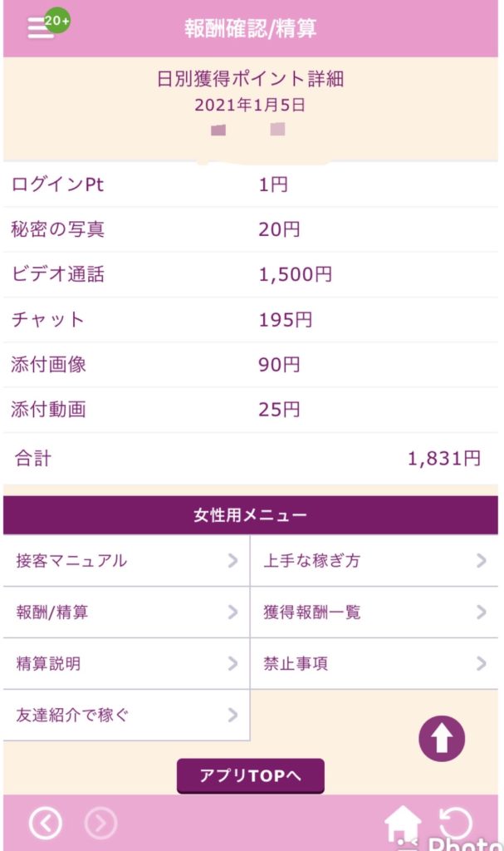Tap the ビデオ通話 1,500円 row
504x851 pixels.
pyautogui.click(x=251, y=275)
